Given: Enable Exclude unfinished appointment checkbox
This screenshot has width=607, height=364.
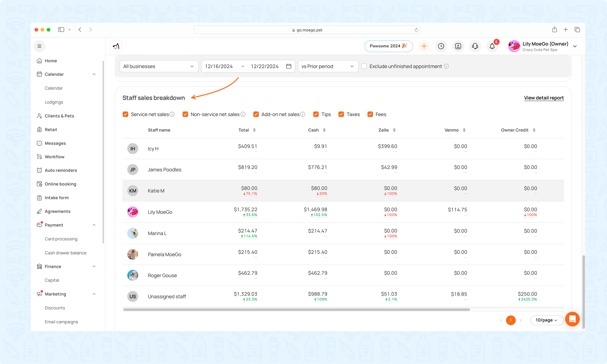Looking at the screenshot, I should pyautogui.click(x=364, y=66).
